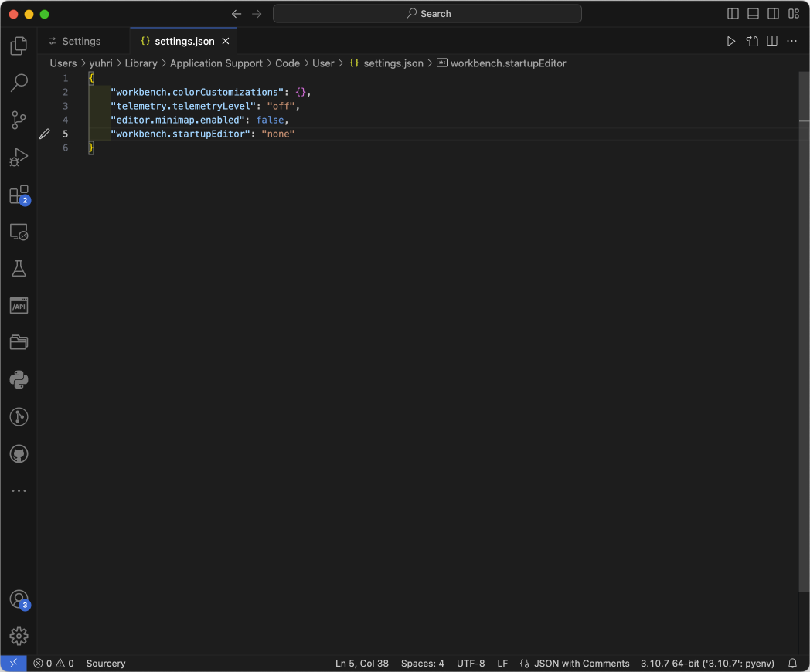
Task: Open the Python view
Action: 19,379
